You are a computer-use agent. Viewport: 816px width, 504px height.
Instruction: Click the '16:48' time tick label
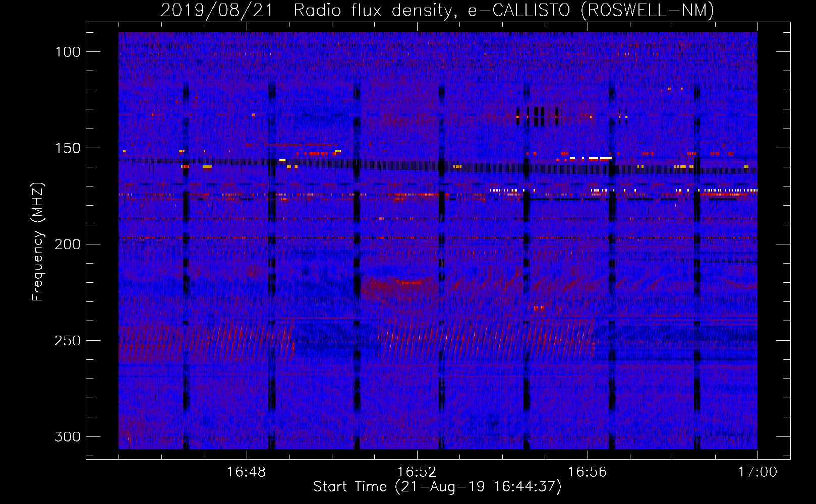[x=246, y=472]
